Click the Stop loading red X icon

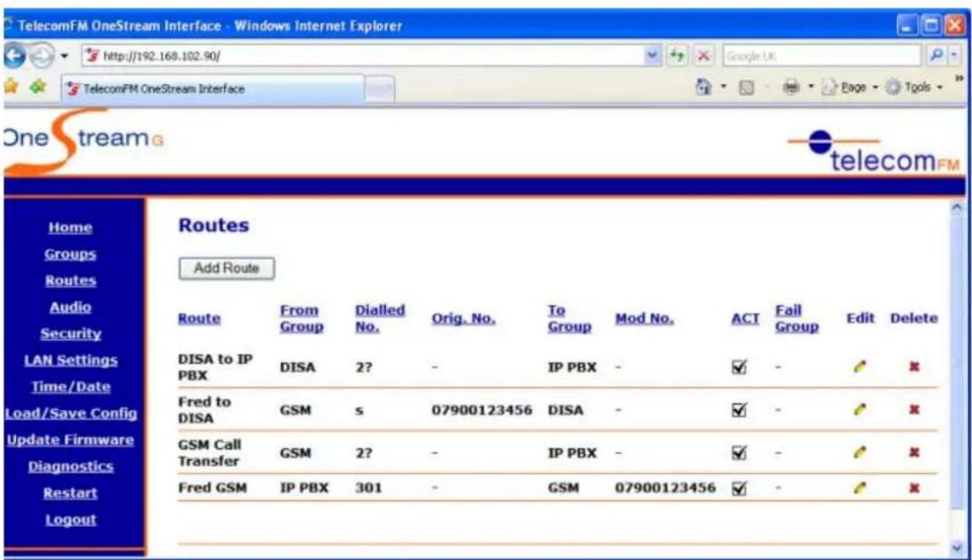(703, 56)
